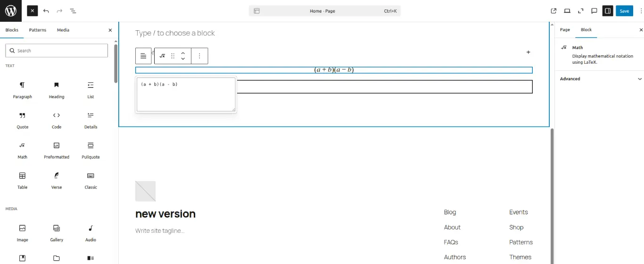This screenshot has width=644, height=264.
Task: Insert a Preformatted block
Action: 57,151
